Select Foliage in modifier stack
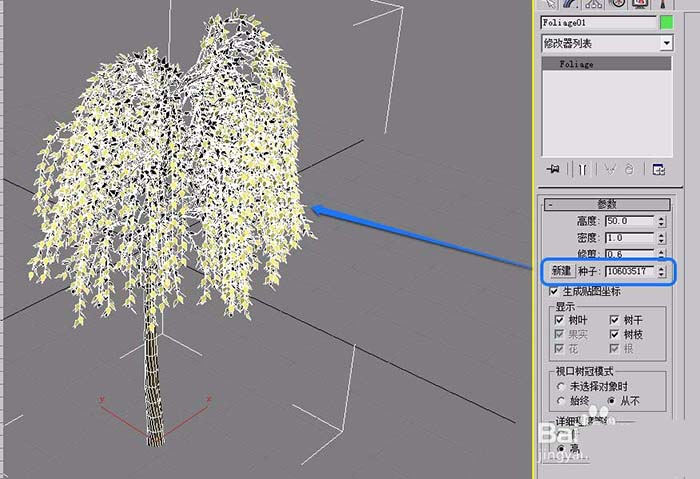 coord(607,64)
